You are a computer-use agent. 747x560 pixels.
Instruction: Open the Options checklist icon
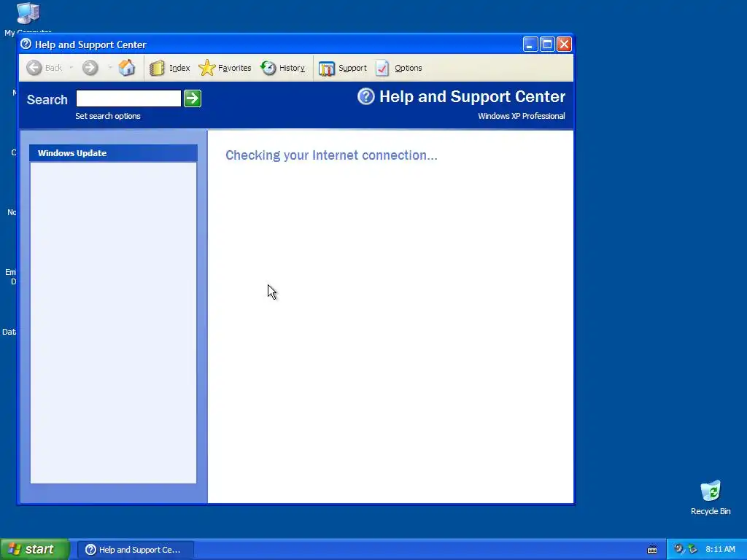tap(382, 68)
